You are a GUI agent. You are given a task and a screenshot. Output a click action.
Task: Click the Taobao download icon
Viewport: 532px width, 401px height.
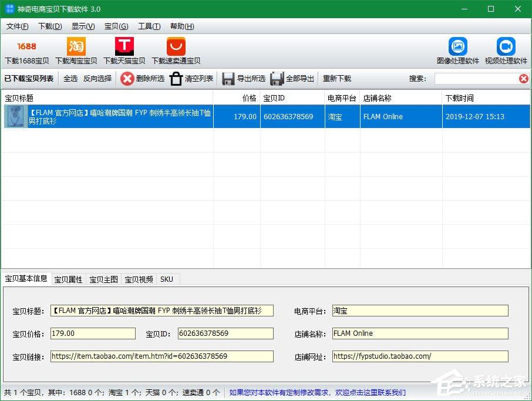76,46
